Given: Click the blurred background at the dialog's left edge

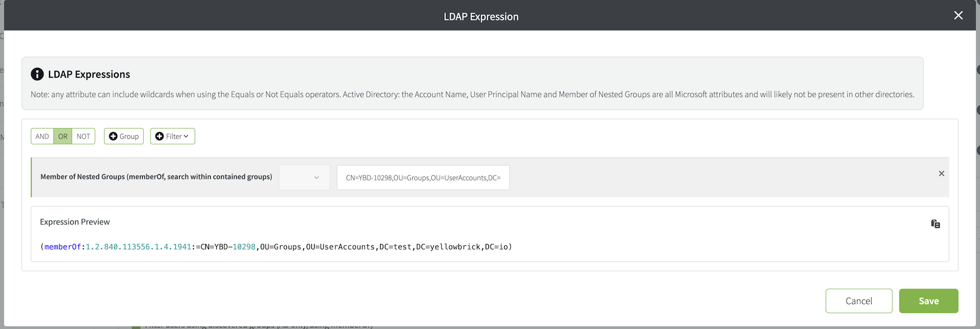Looking at the screenshot, I should click(2, 163).
